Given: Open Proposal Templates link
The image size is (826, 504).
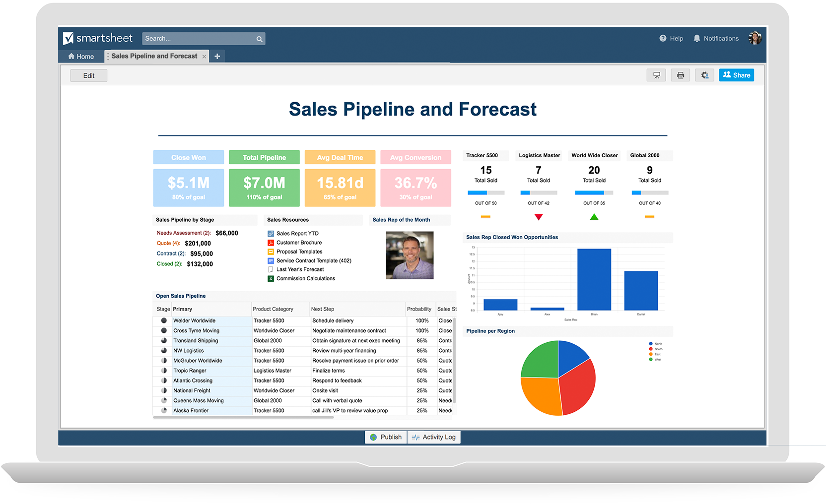Looking at the screenshot, I should [x=299, y=252].
